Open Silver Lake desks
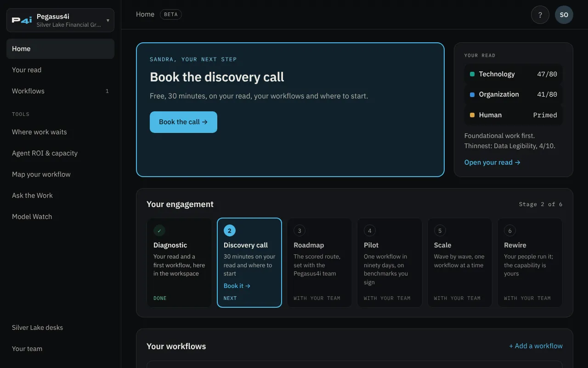 coord(60,328)
